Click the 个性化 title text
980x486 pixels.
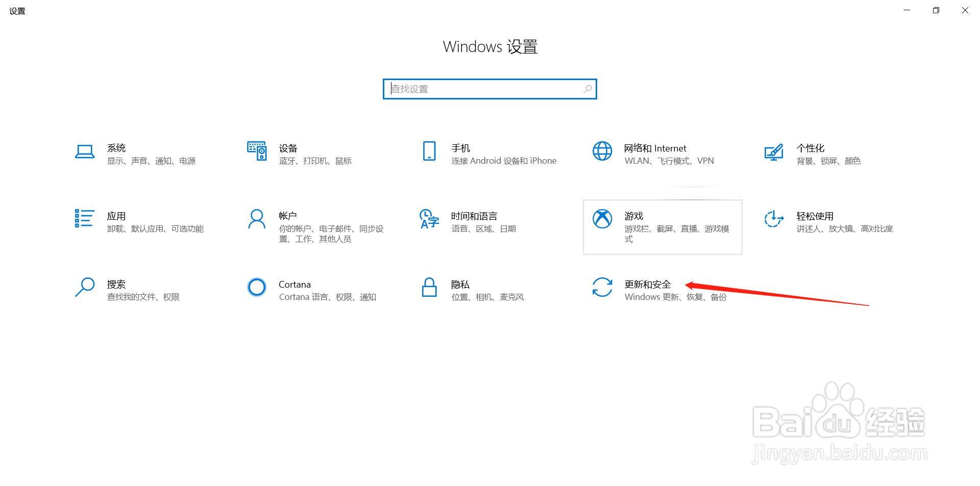(811, 148)
